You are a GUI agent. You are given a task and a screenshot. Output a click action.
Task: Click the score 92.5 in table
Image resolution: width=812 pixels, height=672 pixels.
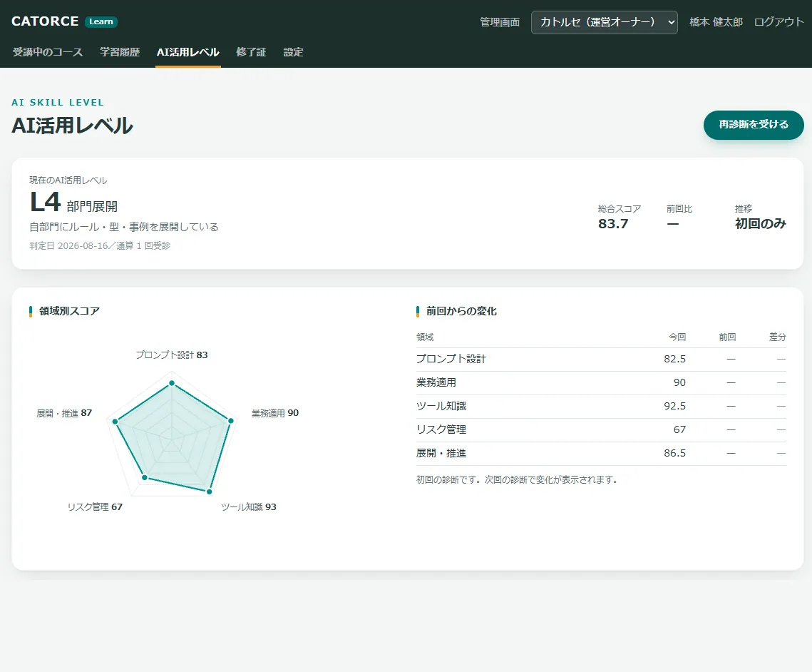tap(675, 406)
